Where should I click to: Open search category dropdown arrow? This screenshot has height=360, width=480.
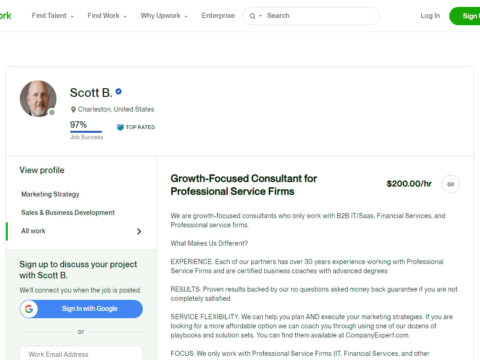pyautogui.click(x=260, y=16)
